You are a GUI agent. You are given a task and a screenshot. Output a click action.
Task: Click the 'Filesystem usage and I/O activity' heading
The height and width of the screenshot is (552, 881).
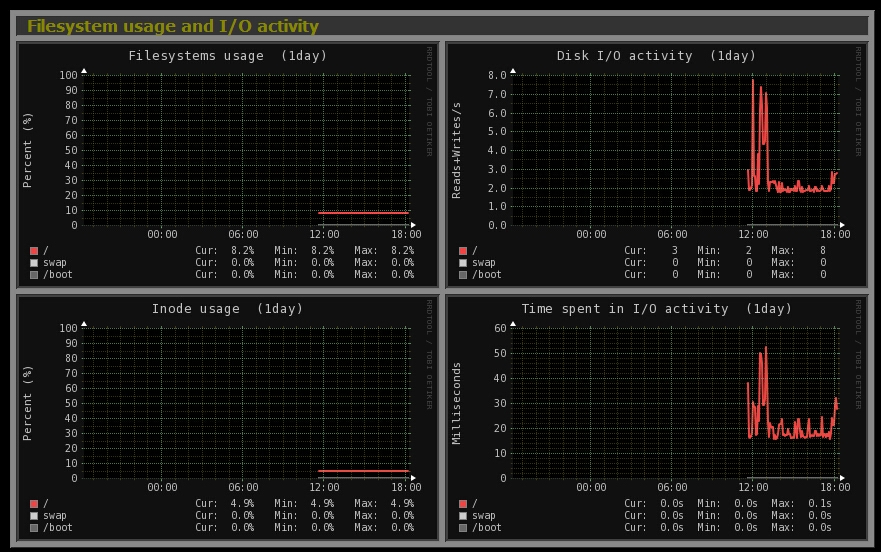172,26
